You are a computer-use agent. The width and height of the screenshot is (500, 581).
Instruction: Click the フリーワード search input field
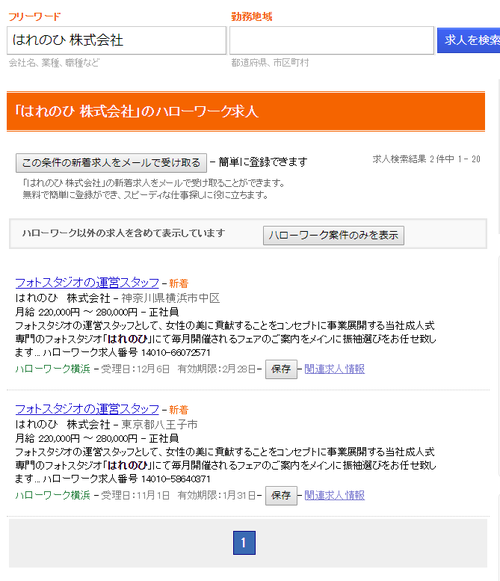tap(116, 40)
